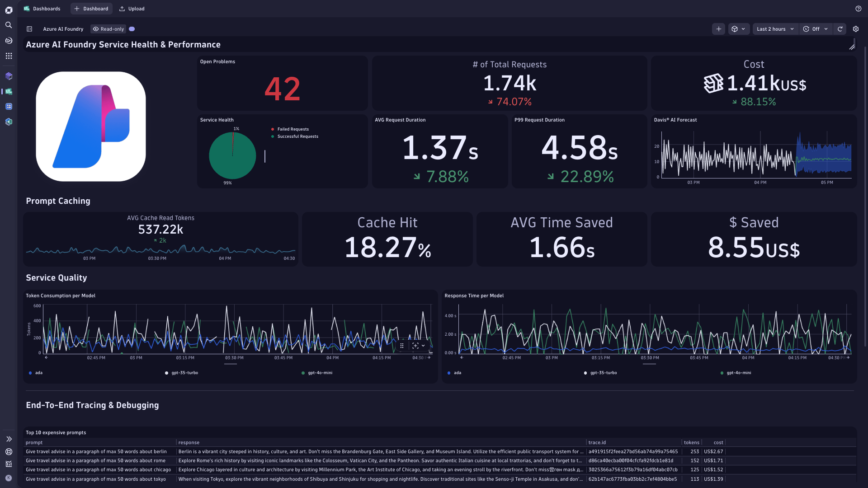Image resolution: width=868 pixels, height=488 pixels.
Task: Toggle gpt-4o-mini in Response Time legend
Action: point(736,373)
